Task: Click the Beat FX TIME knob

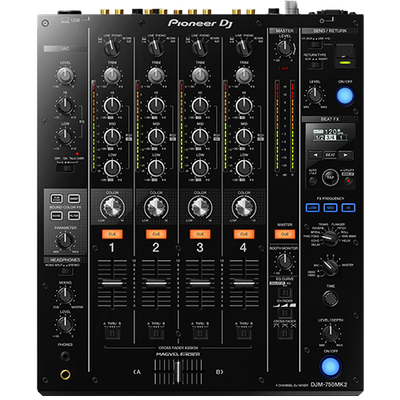Action: click(x=330, y=298)
